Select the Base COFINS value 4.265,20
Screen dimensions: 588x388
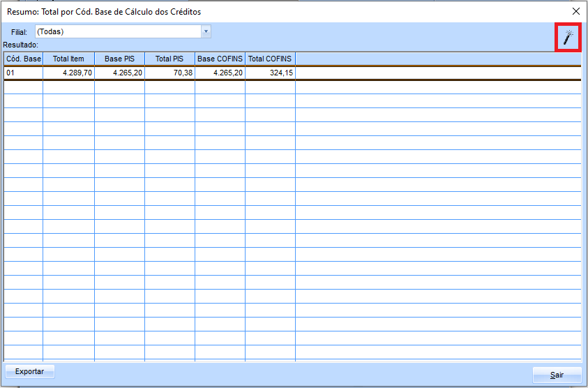(220, 73)
